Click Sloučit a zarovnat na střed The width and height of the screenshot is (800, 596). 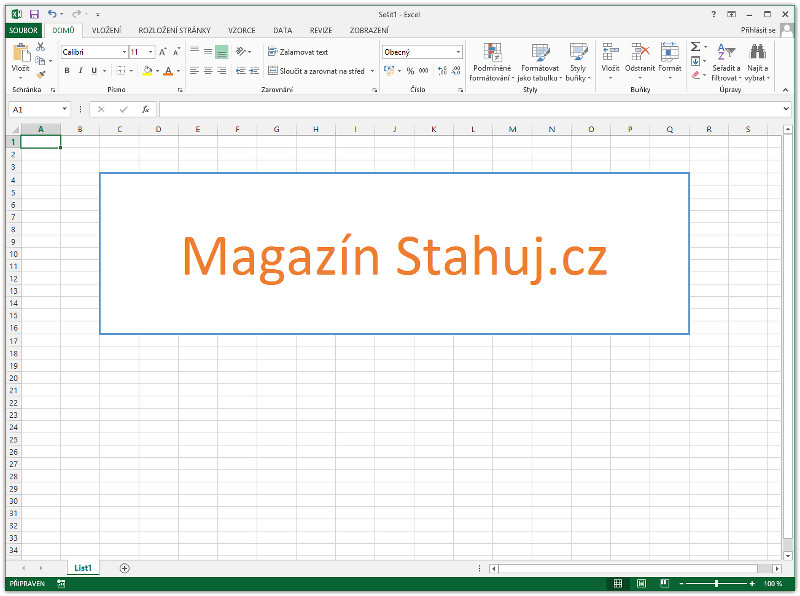click(316, 71)
